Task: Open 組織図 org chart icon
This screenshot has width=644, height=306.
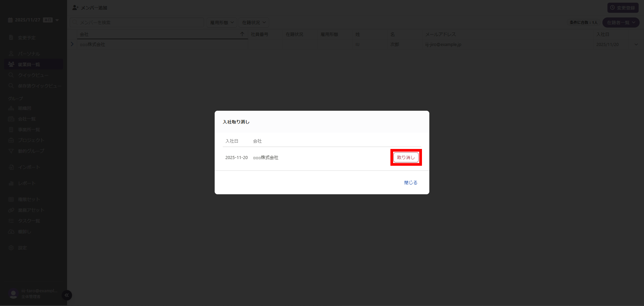Action: point(11,108)
